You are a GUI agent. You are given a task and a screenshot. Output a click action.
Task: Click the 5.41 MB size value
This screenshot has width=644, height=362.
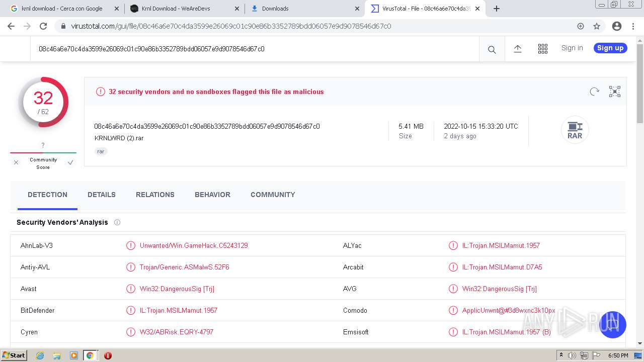click(x=411, y=126)
